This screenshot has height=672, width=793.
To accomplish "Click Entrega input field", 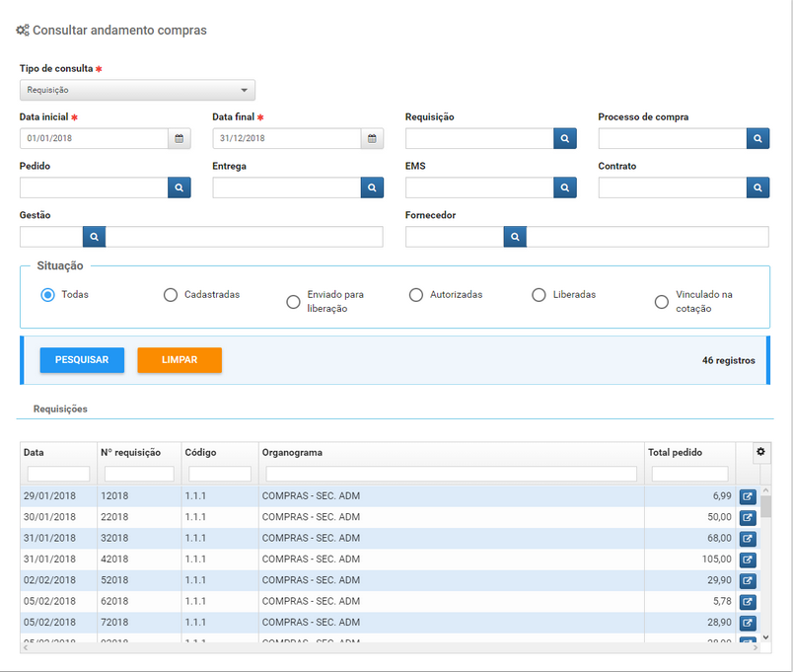I will 287,187.
